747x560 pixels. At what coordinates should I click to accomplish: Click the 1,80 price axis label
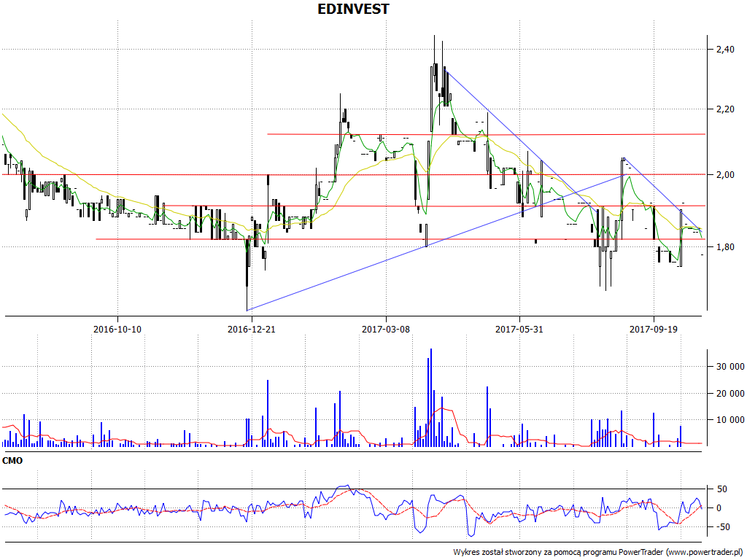pyautogui.click(x=725, y=246)
